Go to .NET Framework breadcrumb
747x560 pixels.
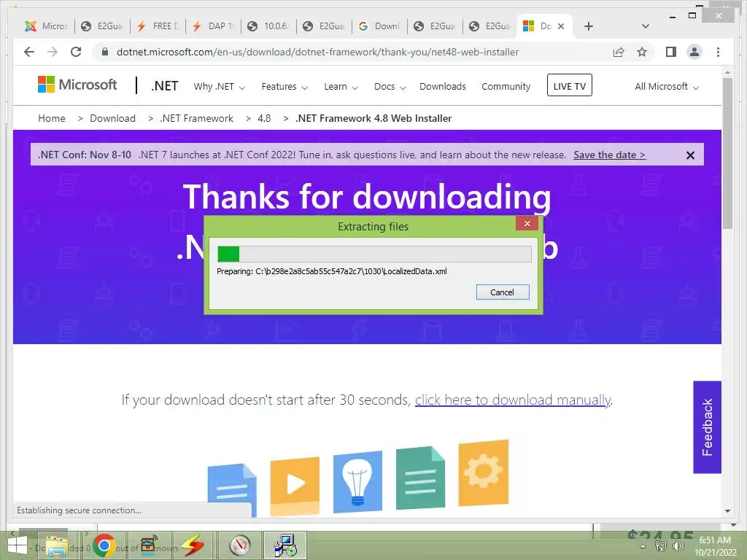click(197, 118)
